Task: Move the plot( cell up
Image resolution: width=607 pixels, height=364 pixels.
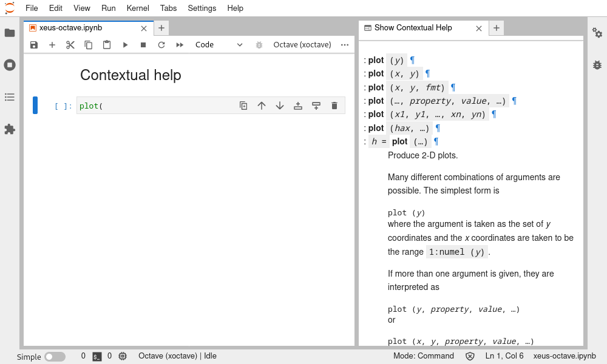Action: 262,106
